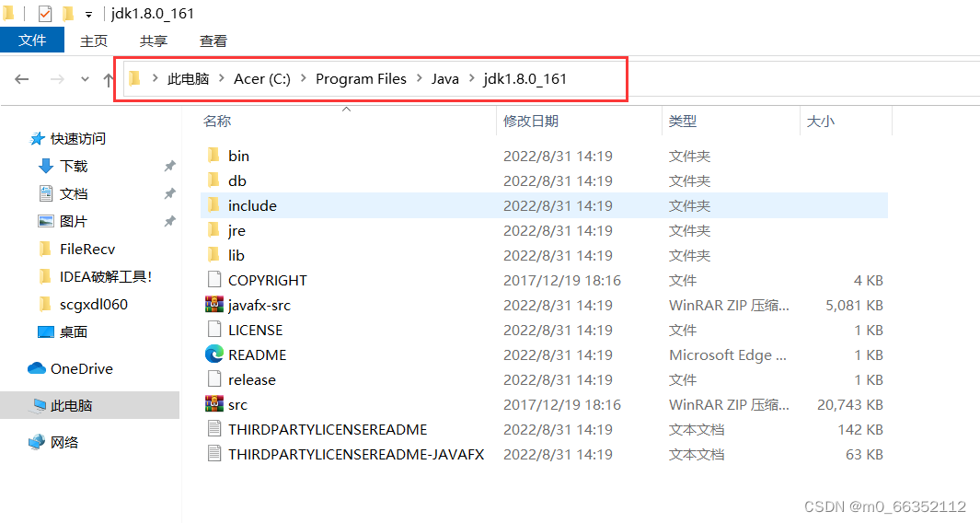Click the OneDrive cloud icon

tap(36, 368)
